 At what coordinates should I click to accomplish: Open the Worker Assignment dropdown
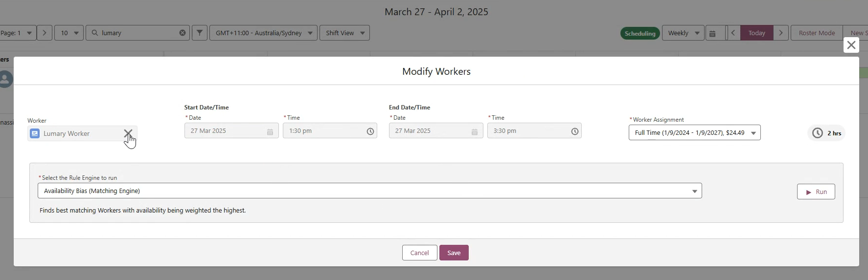694,132
